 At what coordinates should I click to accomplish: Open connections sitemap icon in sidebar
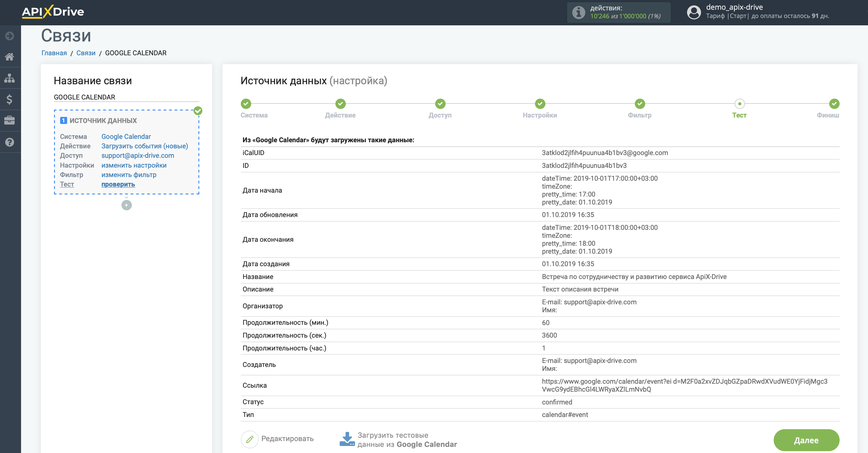coord(10,78)
